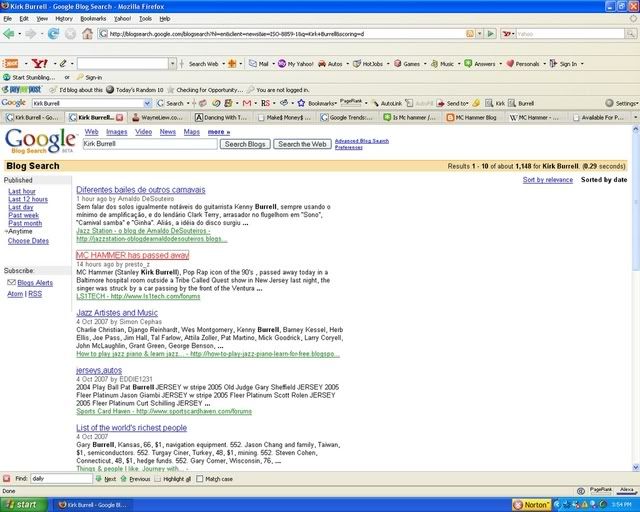Screen dimensions: 640x512
Task: Click the Windows Start button
Action: click(23, 505)
